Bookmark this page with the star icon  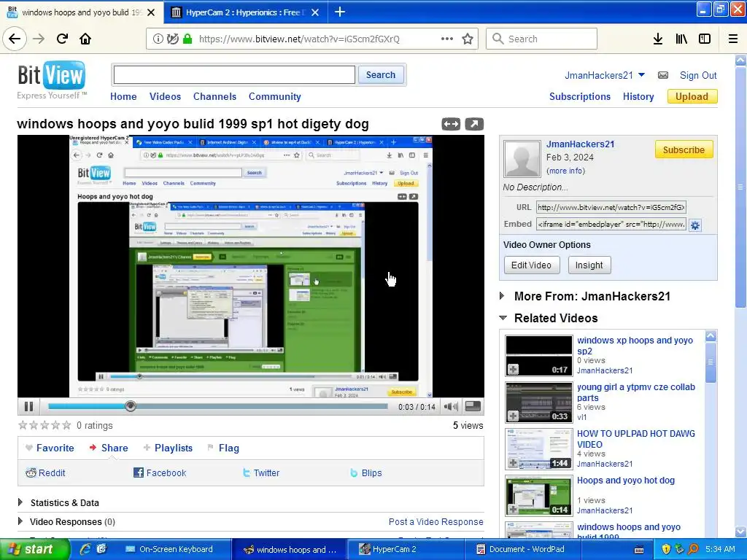click(x=468, y=39)
